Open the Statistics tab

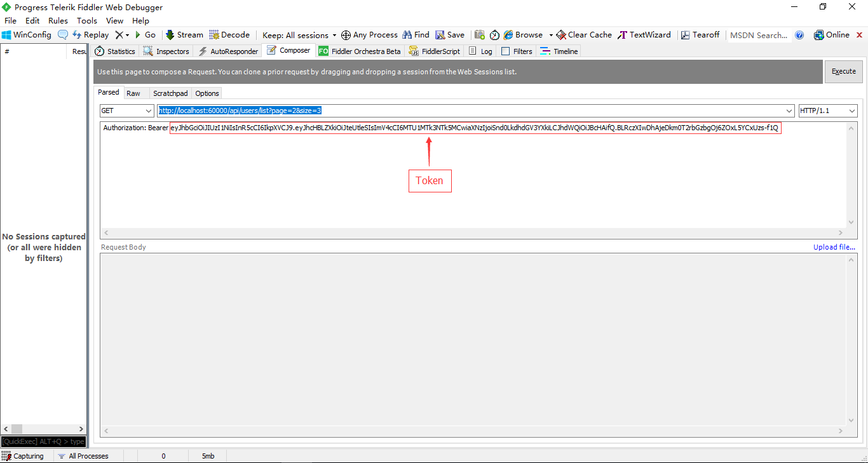115,51
